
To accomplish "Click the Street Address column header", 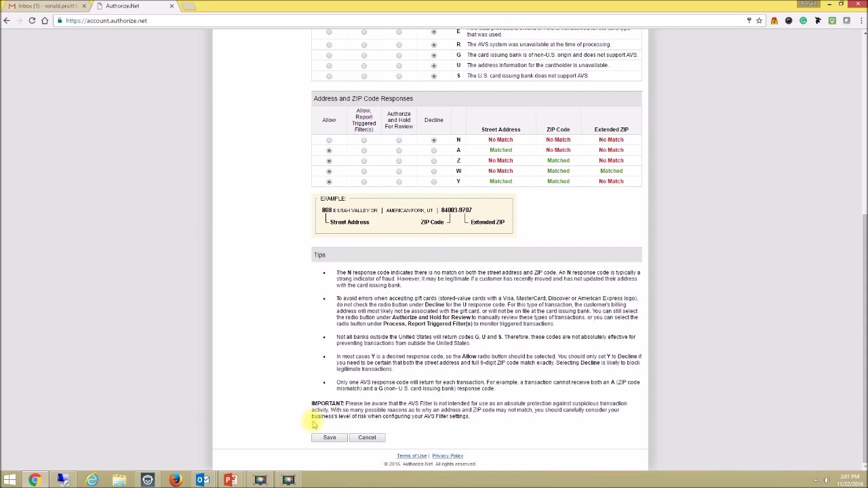I will point(501,129).
